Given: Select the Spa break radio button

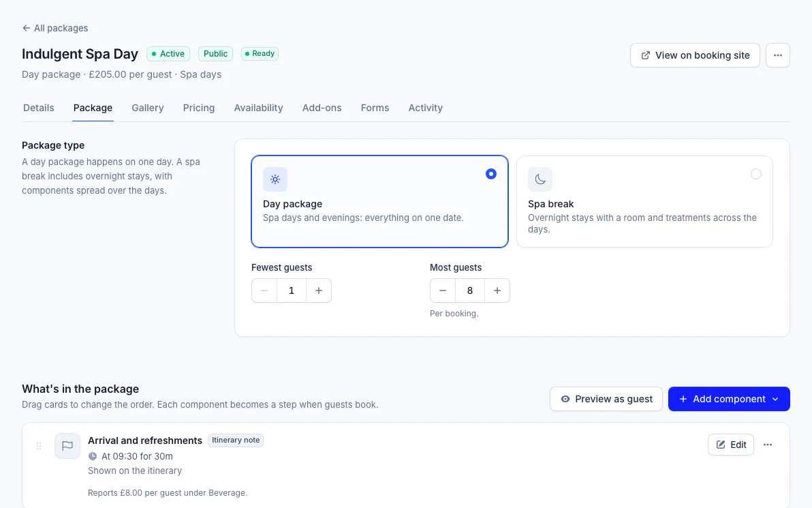Looking at the screenshot, I should coord(756,174).
